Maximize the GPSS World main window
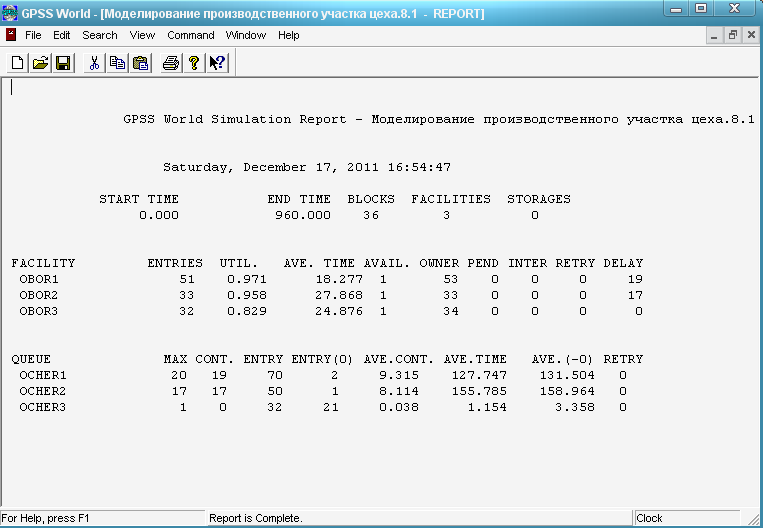 coord(701,9)
